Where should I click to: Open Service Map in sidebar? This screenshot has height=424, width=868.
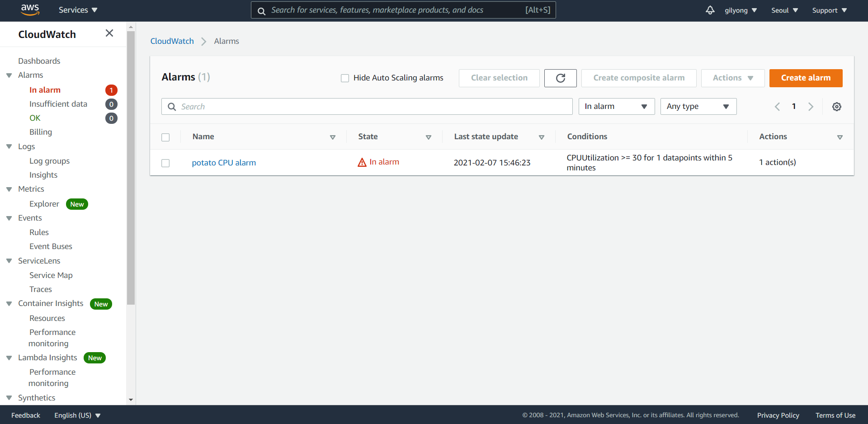click(x=51, y=275)
